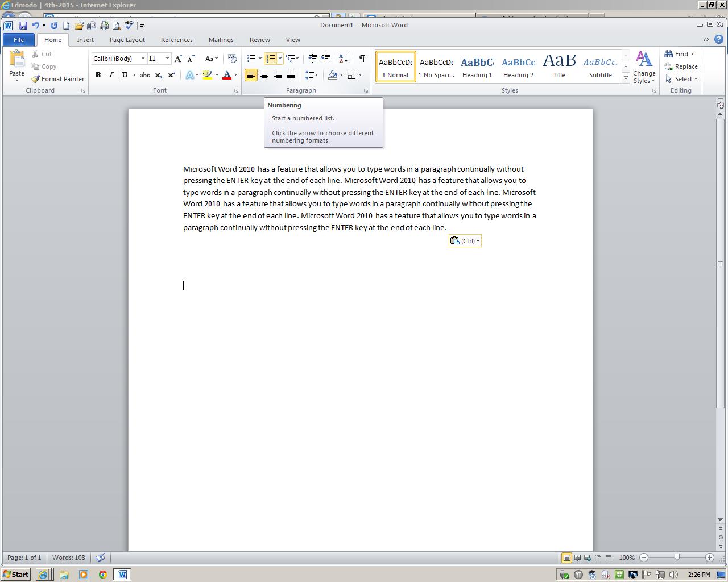Click the zoom slider handle
Viewport: 728px width, 582px height.
pos(677,558)
